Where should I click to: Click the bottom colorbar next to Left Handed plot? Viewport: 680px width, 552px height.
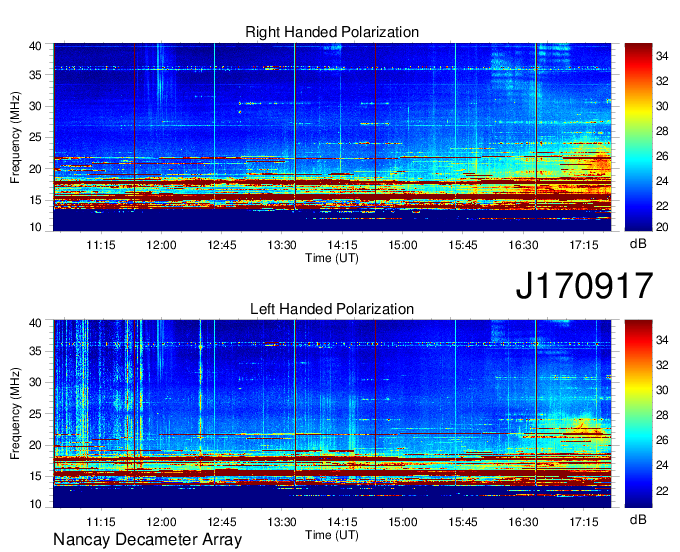(638, 414)
